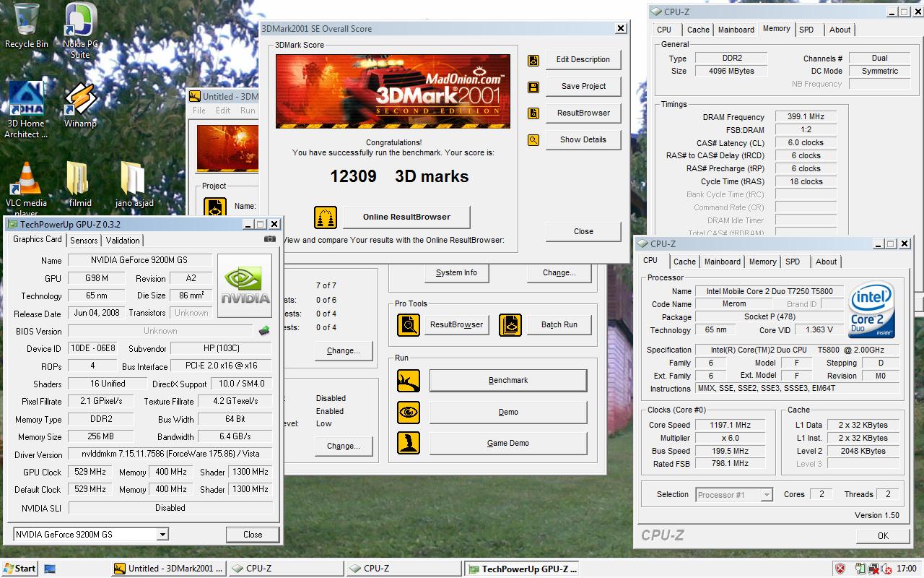924x578 pixels.
Task: Click the Demo eye icon
Action: click(409, 413)
